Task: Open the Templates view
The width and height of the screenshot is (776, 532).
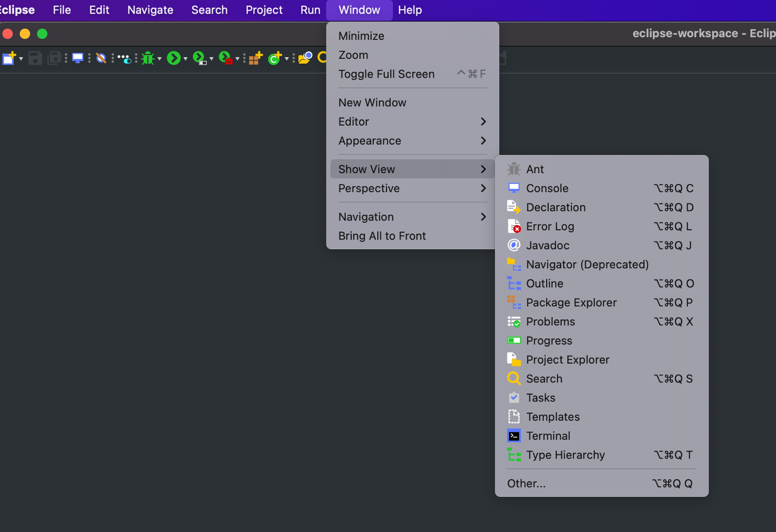Action: tap(602, 417)
